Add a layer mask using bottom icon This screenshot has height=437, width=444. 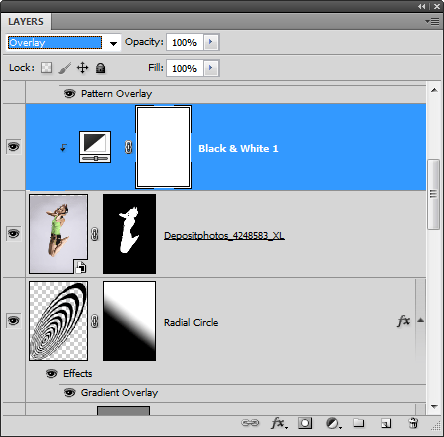point(305,423)
